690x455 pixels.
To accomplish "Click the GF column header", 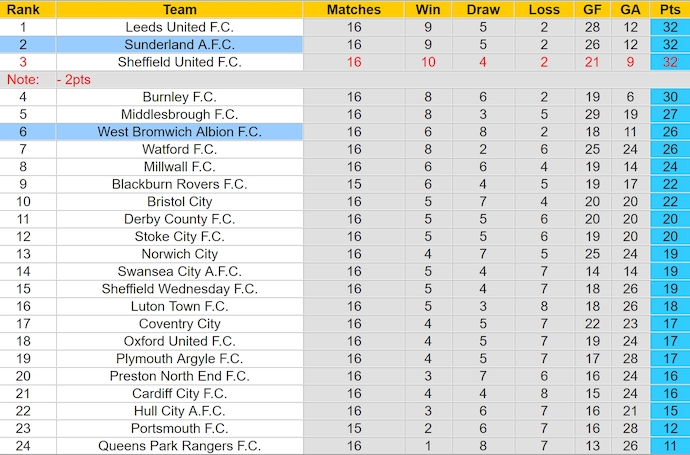I will (593, 9).
